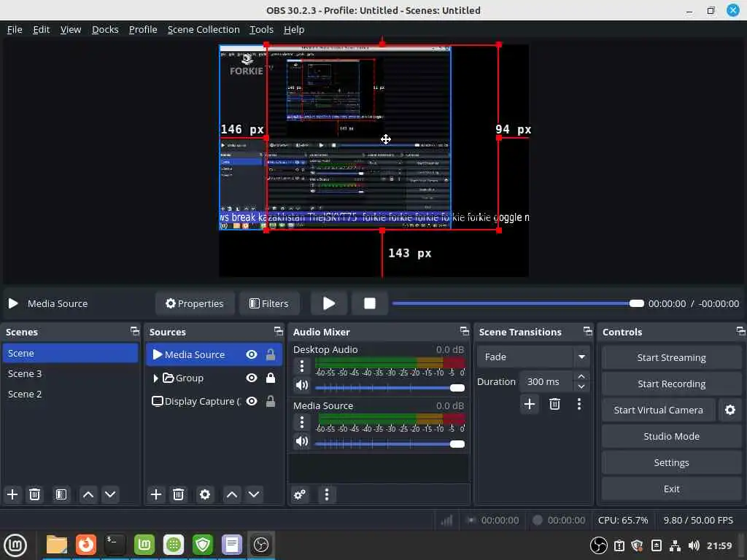Open source properties gear in Sources panel
Image resolution: width=747 pixels, height=560 pixels.
click(x=205, y=494)
